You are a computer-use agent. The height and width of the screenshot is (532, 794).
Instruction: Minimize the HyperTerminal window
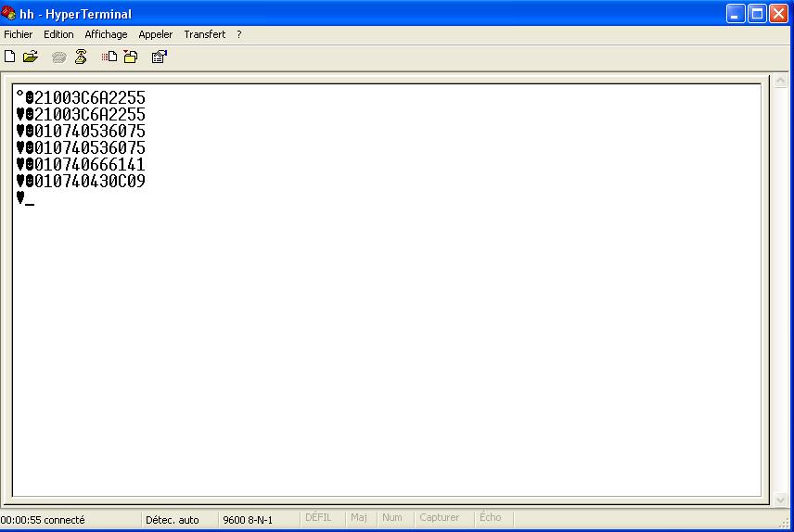click(x=736, y=13)
